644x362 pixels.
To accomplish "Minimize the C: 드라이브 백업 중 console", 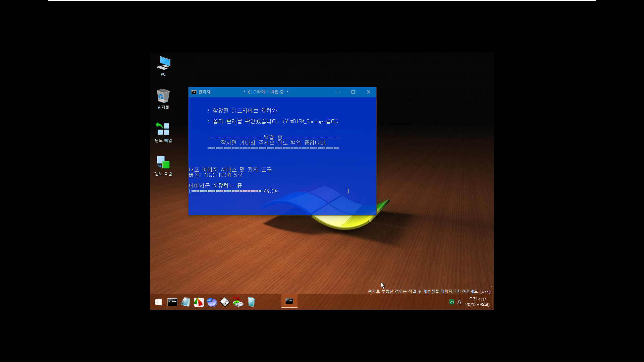I will 338,92.
